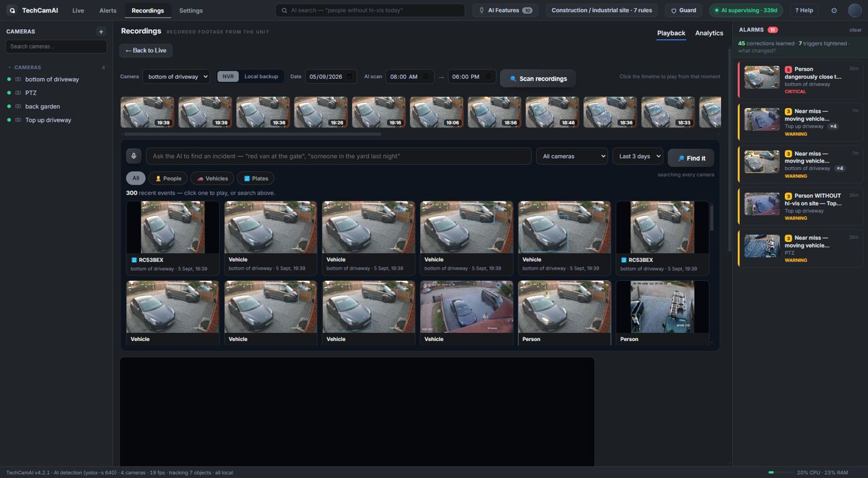Switch to the Analytics tab
This screenshot has height=478, width=868.
pos(709,33)
